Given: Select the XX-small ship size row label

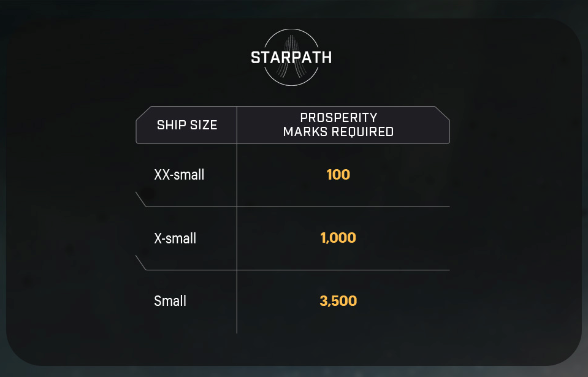Looking at the screenshot, I should click(179, 175).
